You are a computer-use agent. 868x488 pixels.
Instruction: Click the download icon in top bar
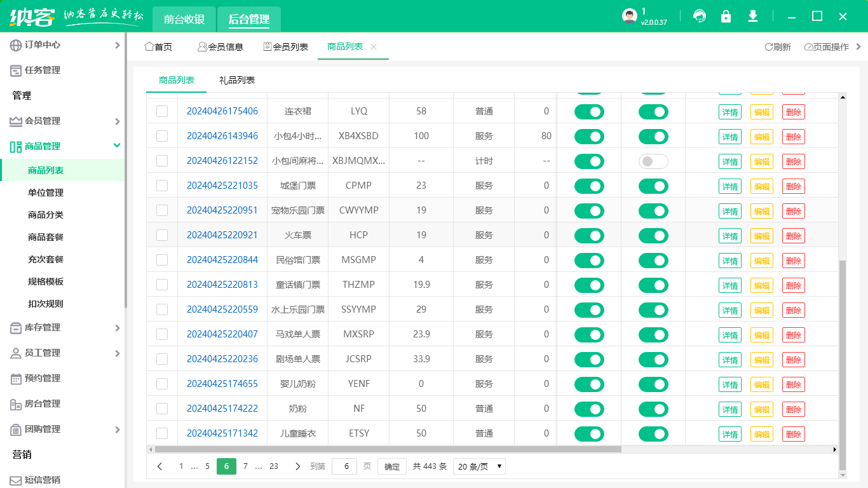753,16
